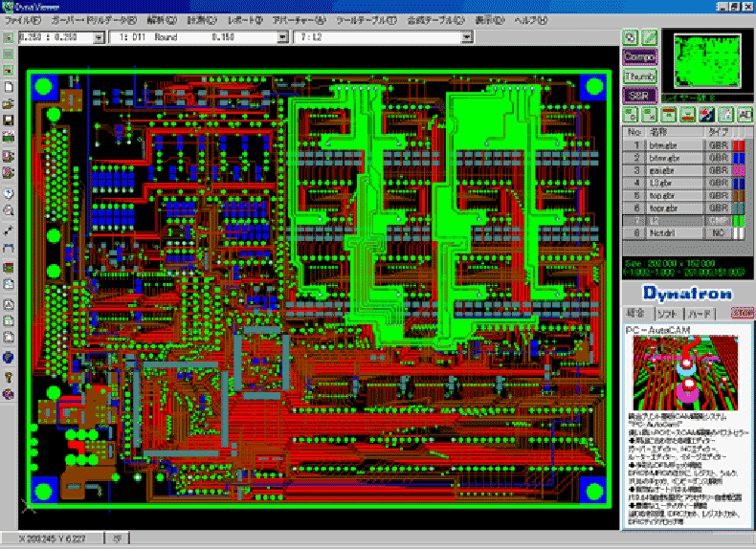Click the key icon in left toolbar

[9, 376]
